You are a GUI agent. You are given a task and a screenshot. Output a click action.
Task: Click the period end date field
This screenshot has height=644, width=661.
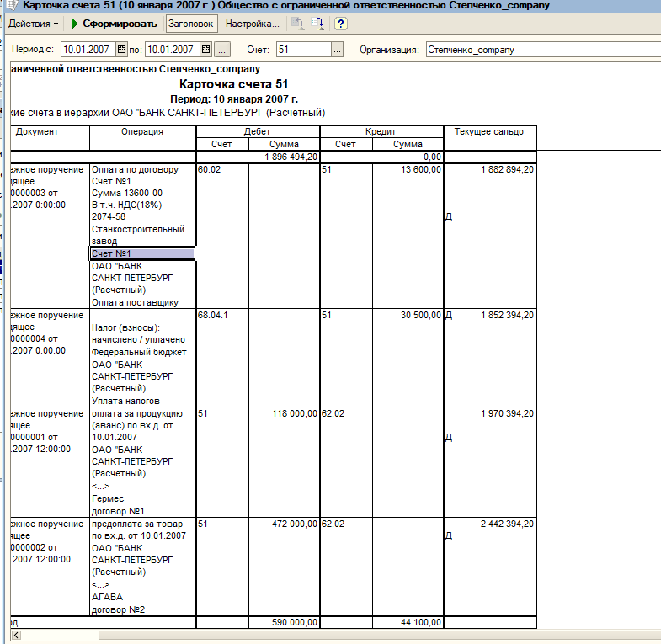173,50
